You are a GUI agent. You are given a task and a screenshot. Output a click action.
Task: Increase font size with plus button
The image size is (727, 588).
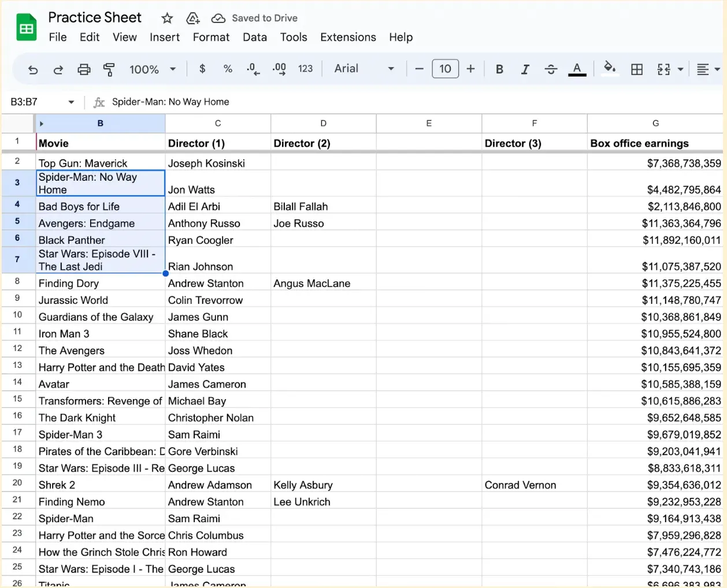(470, 69)
